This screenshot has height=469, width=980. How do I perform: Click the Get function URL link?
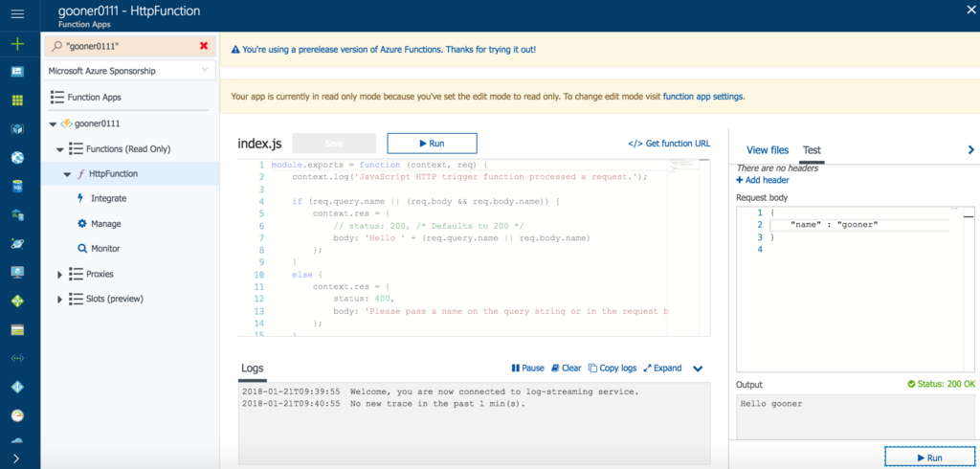(669, 144)
